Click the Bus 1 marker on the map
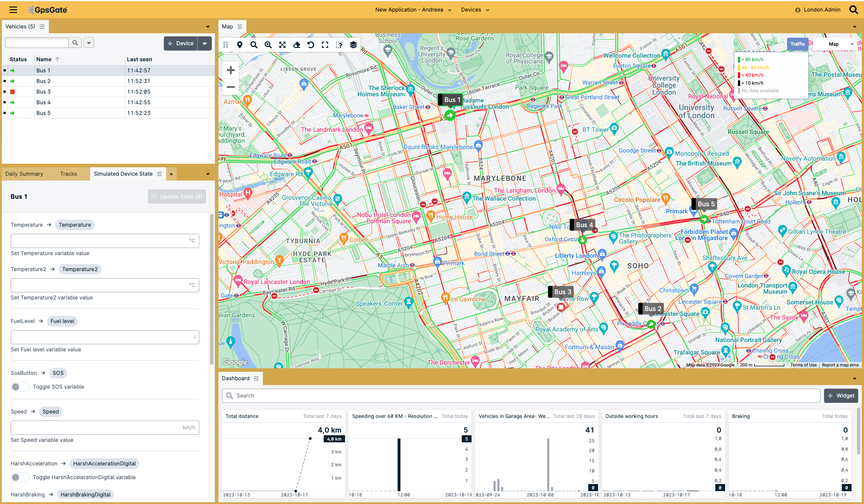The height and width of the screenshot is (504, 864). click(450, 116)
